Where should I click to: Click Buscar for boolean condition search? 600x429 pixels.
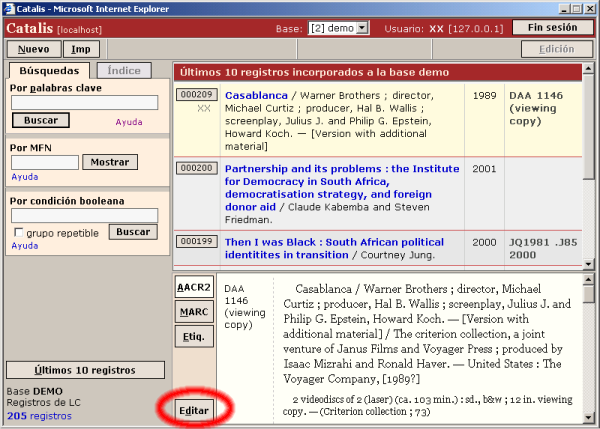pos(132,232)
